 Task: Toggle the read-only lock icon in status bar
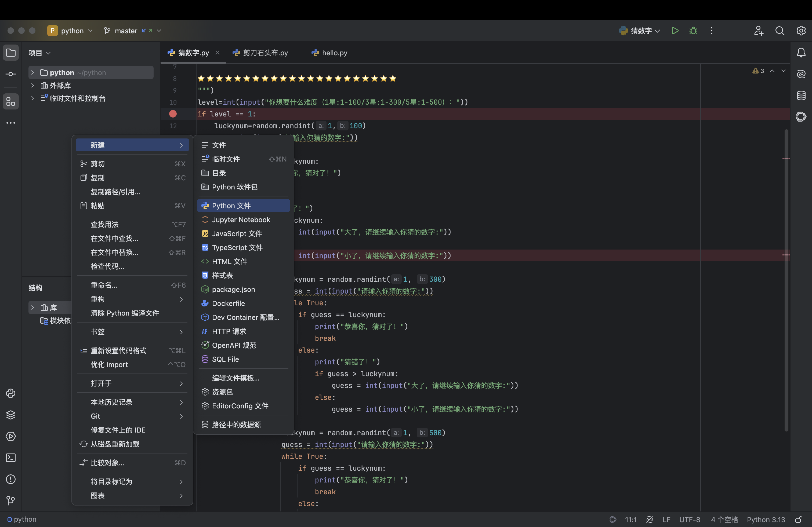pos(798,519)
